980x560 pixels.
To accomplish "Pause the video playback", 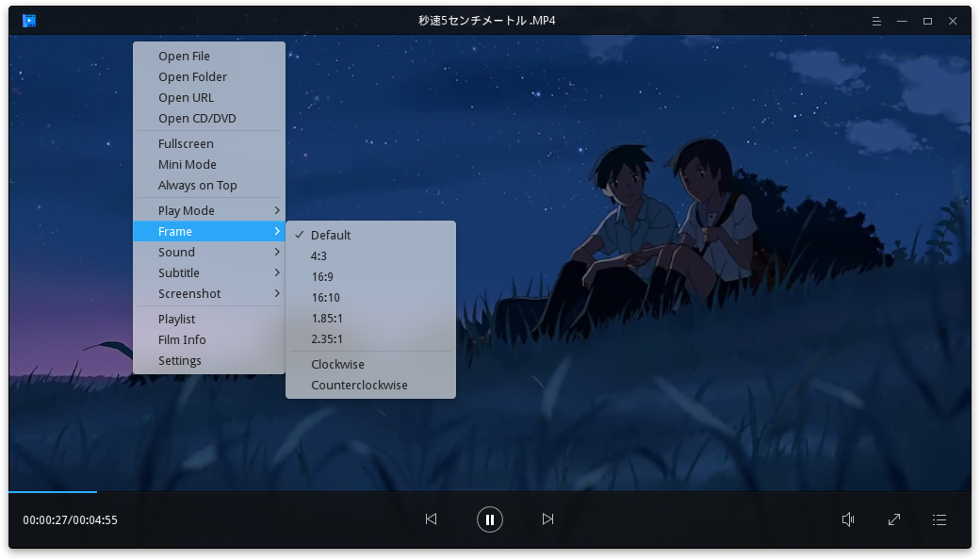I will (x=489, y=519).
